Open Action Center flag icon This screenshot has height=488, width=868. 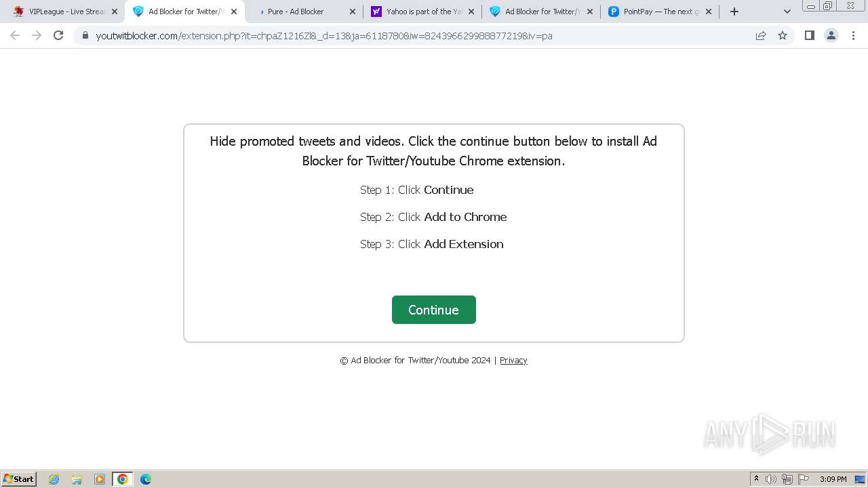[804, 479]
